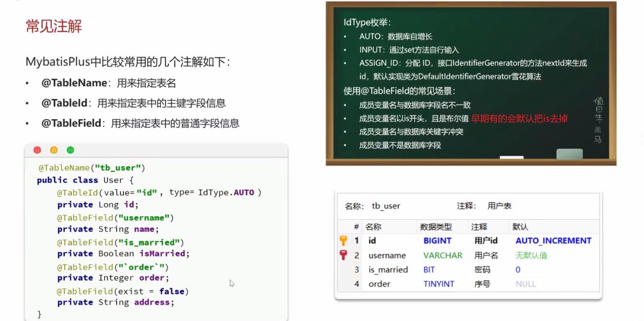
Task: Click the TINYINT data type cell
Action: pyautogui.click(x=439, y=284)
